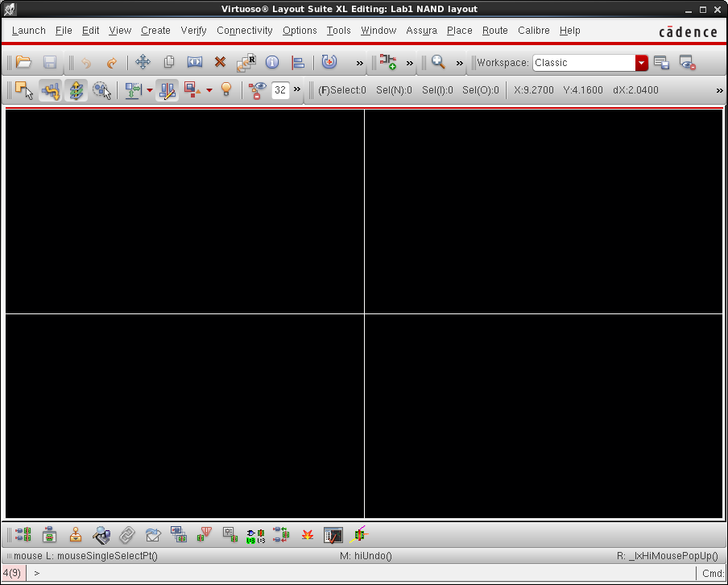Open the File menu
Screen dimensions: 728x585
[64, 30]
